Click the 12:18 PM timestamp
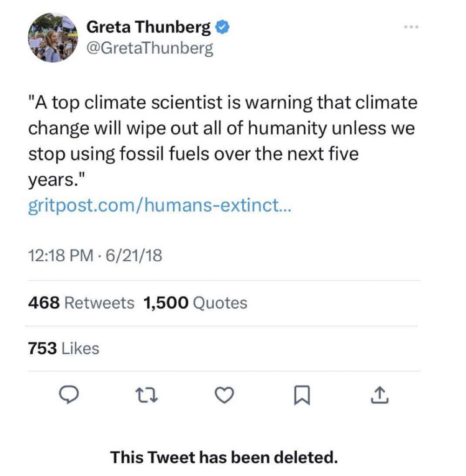 [61, 255]
